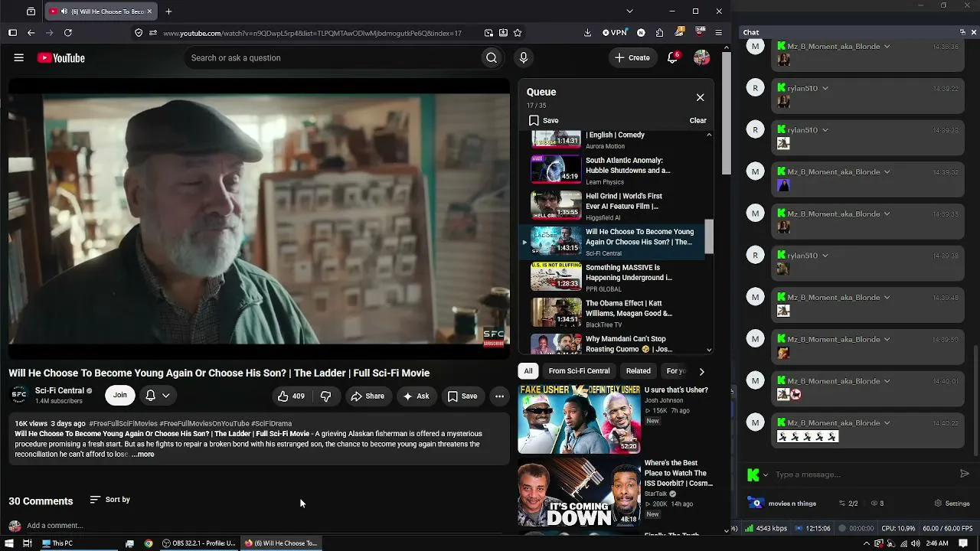Play The Obama Effect queue video

612,313
